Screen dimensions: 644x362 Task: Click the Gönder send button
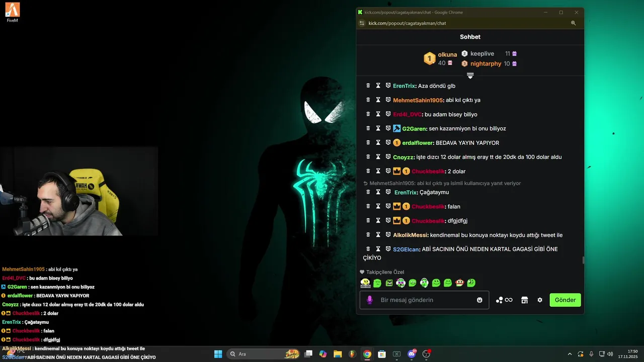pyautogui.click(x=565, y=300)
